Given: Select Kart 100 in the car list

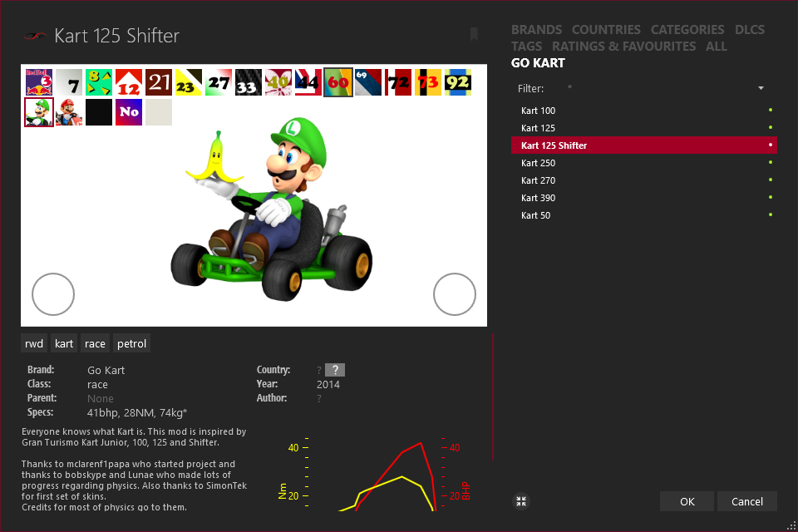Looking at the screenshot, I should coord(643,111).
